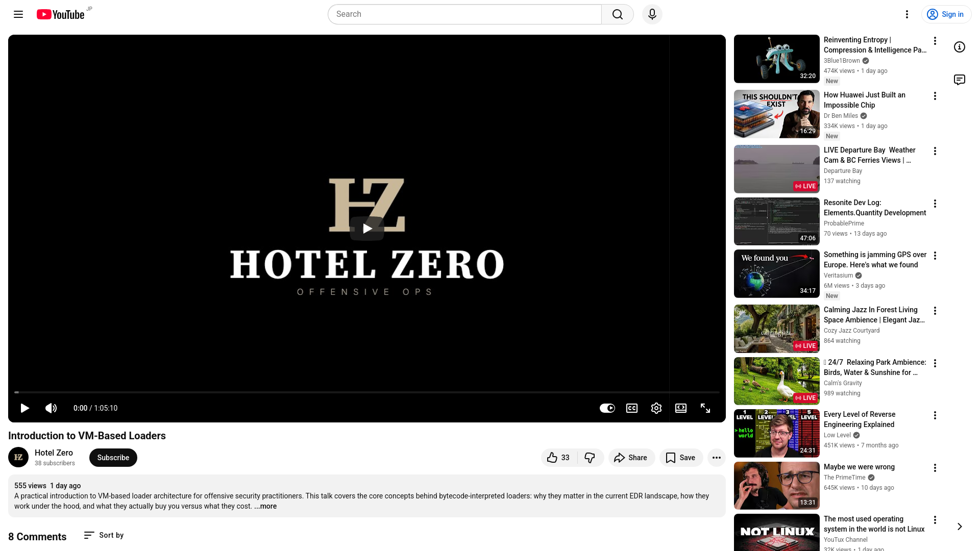Open Every Level of Reverse Engineering Explained
This screenshot has height=551, width=980.
point(860,419)
